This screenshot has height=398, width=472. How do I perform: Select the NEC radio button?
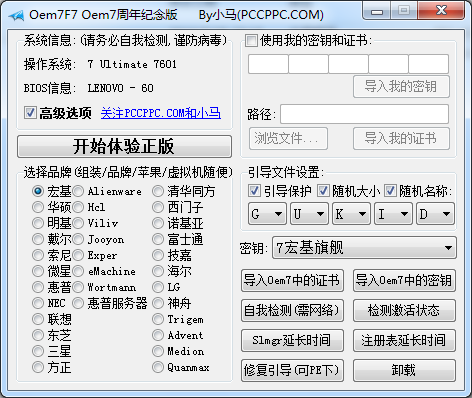[38, 303]
